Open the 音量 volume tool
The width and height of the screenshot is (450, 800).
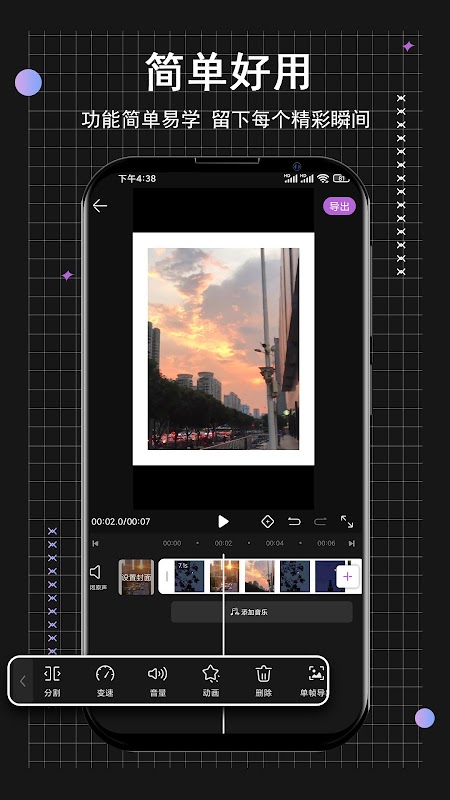click(158, 681)
